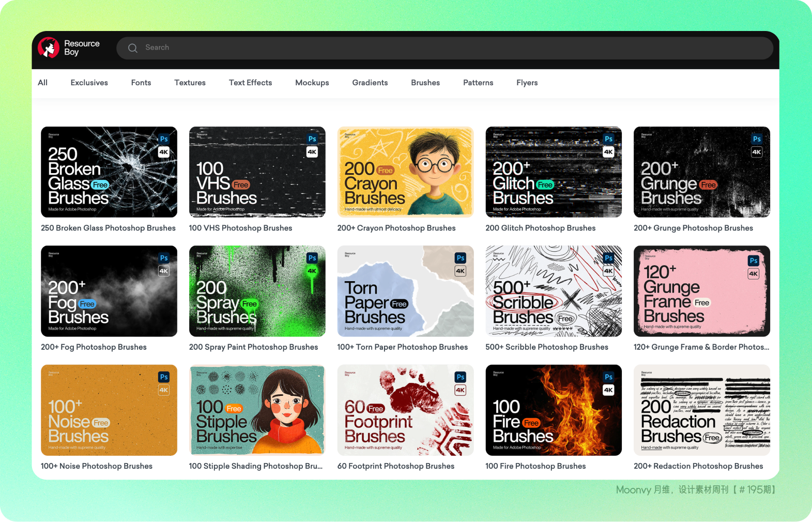Open the 500+ Scribble Photoshop Brushes title
Screen dimensions: 812x522
[x=546, y=347]
